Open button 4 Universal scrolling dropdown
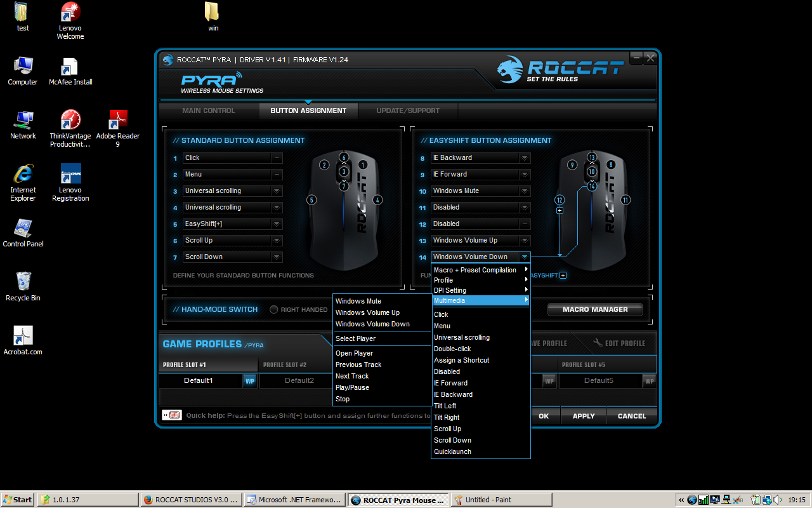 click(277, 207)
